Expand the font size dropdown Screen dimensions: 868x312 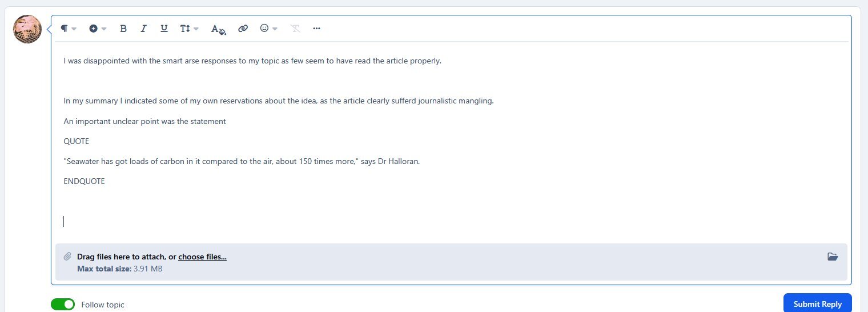click(x=189, y=29)
